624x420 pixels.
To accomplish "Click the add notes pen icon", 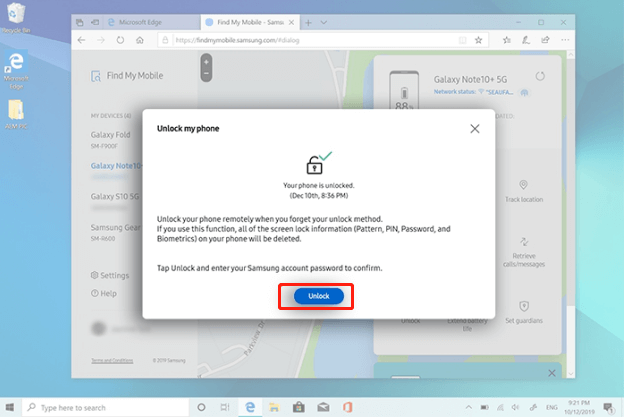I will click(x=526, y=40).
